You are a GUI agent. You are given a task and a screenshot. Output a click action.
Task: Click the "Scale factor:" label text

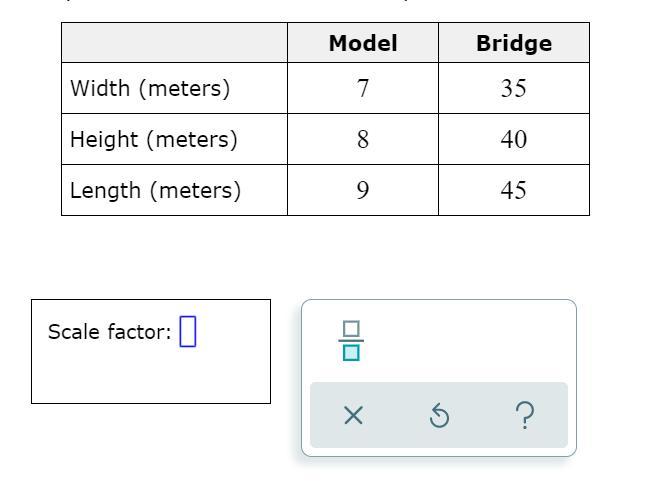point(109,332)
